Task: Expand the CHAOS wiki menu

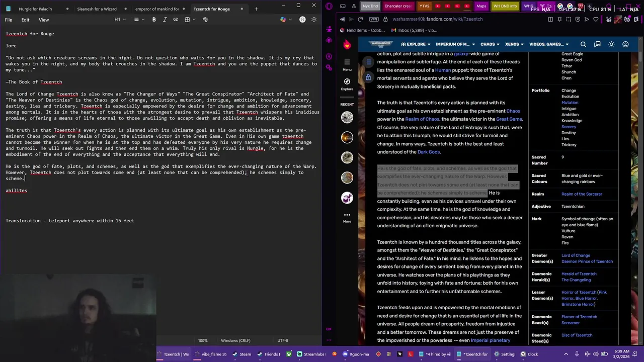Action: 490,44
